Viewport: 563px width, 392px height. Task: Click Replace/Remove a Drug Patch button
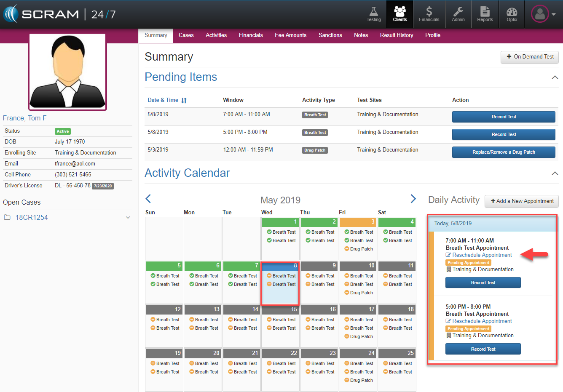tap(503, 152)
